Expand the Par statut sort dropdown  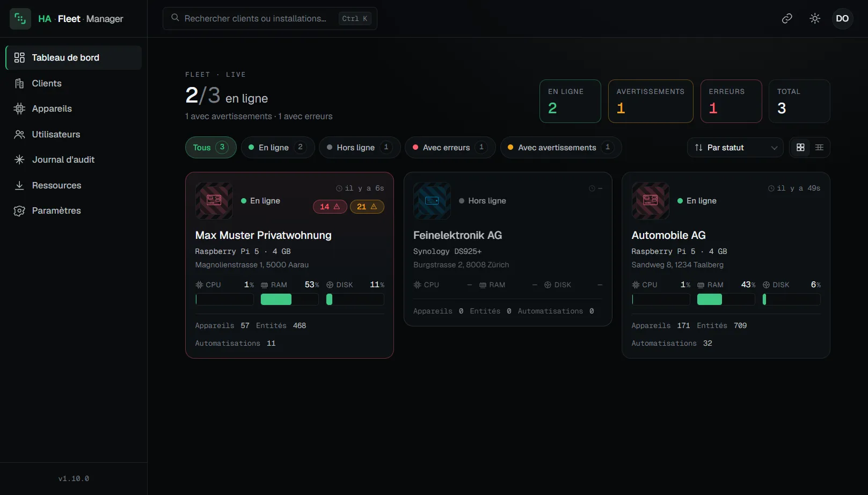click(735, 148)
